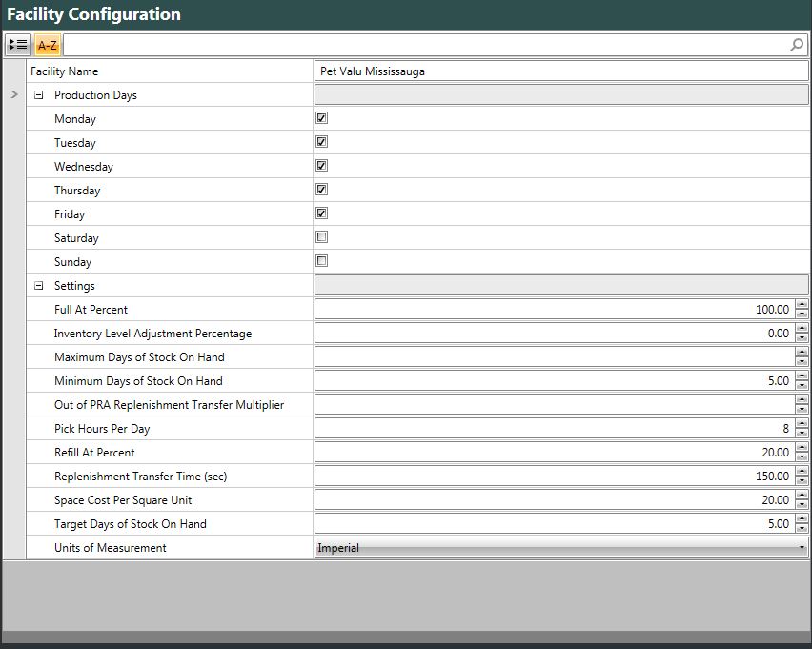
Task: Increase Out of PRA Replenishment Transfer Multiplier
Action: tap(802, 400)
